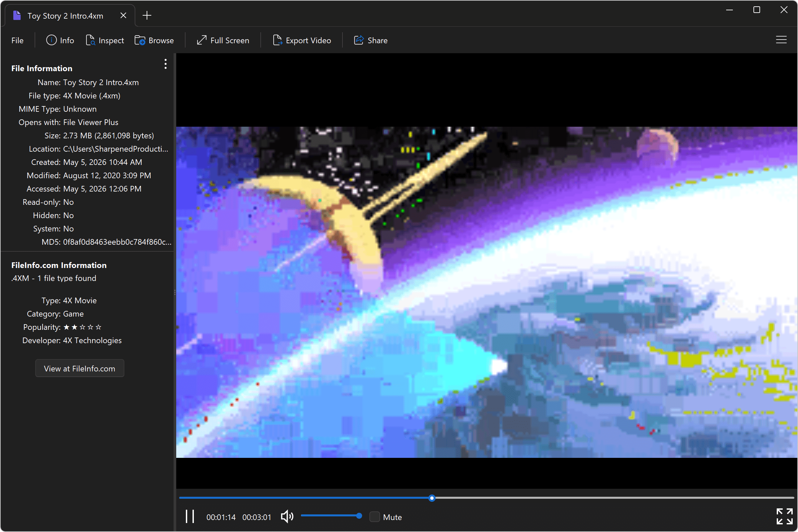
Task: Click the Modified date August 12, 2020
Action: point(107,176)
